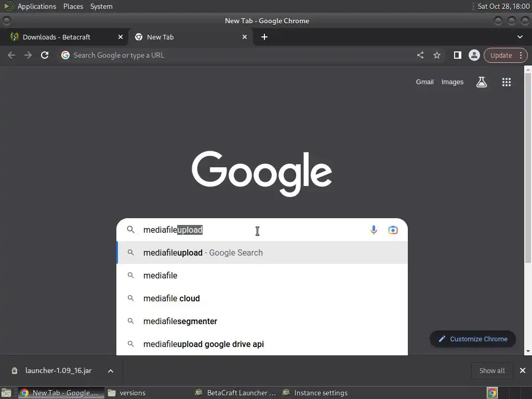
Task: Open the Gmail link
Action: (424, 82)
